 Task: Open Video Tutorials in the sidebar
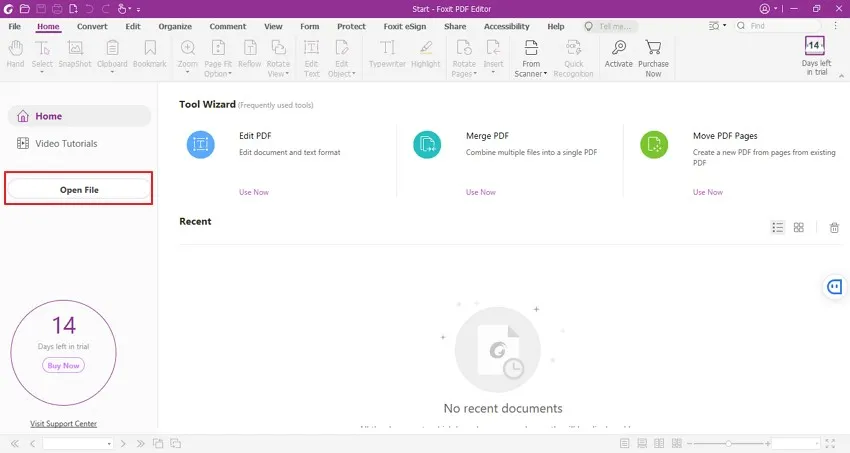click(57, 144)
